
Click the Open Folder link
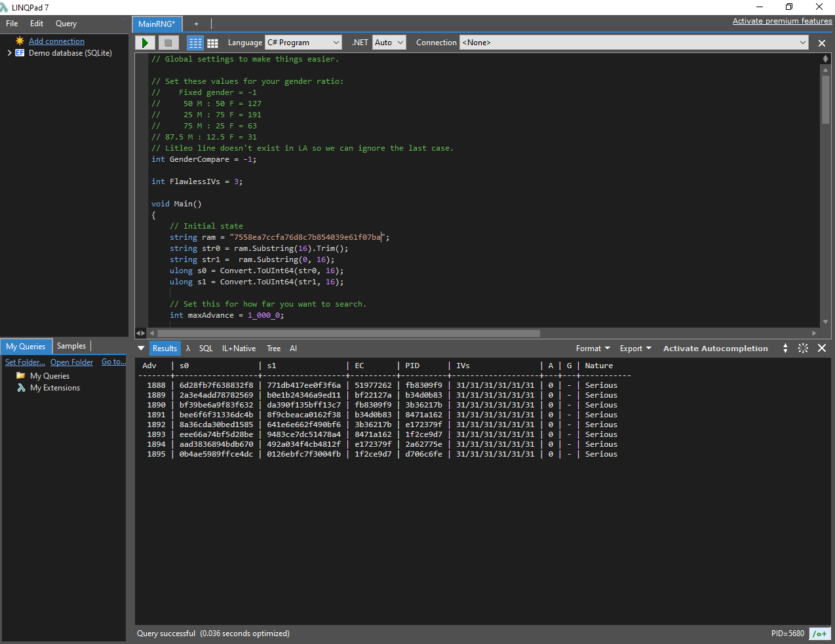pyautogui.click(x=72, y=362)
